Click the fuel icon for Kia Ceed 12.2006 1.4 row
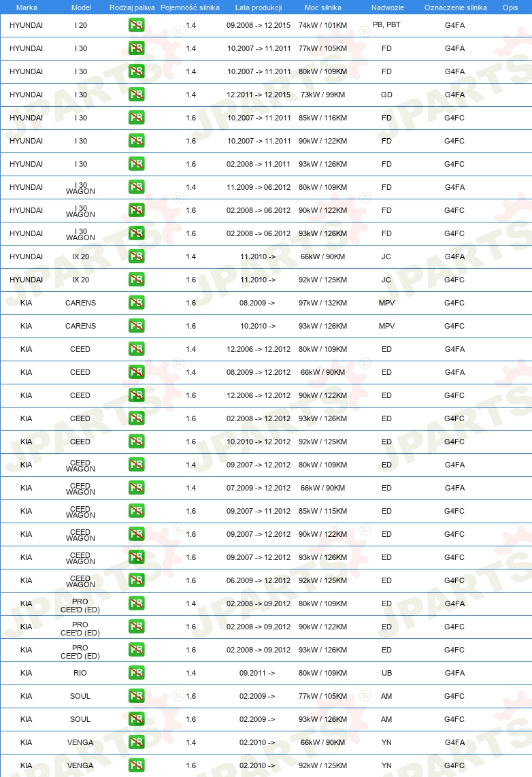532x777 pixels. click(x=136, y=349)
